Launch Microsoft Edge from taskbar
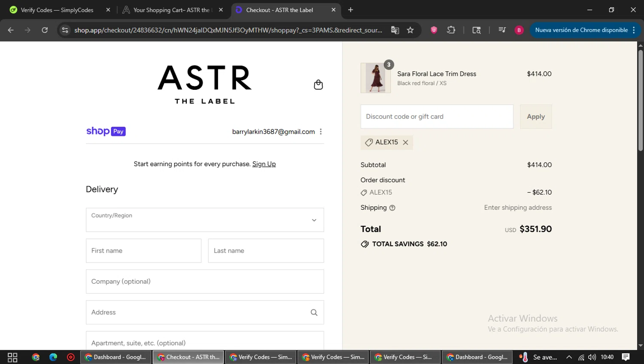The image size is (644, 364). (53, 357)
